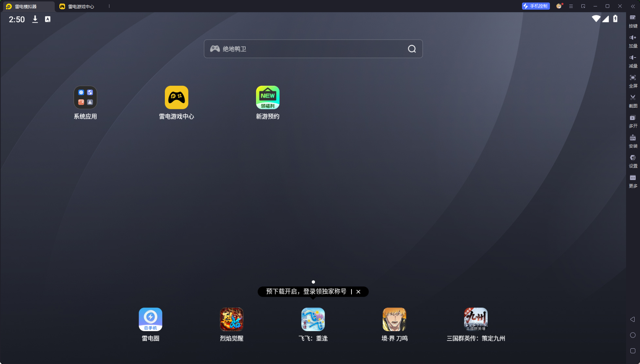Open the 新游预约 app icon

tap(267, 98)
